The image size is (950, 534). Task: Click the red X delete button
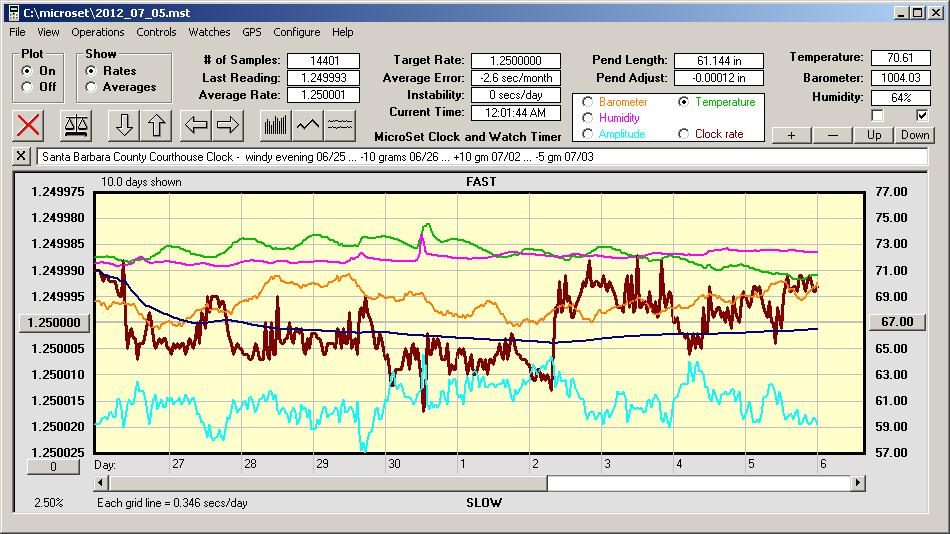point(30,125)
